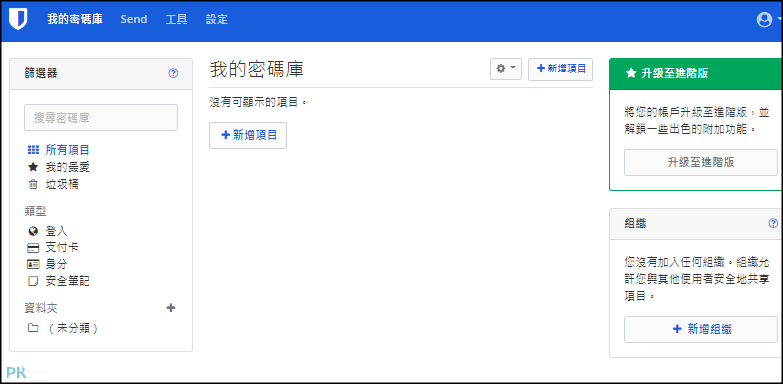Click the credit card icon
This screenshot has width=783, height=384.
[33, 248]
